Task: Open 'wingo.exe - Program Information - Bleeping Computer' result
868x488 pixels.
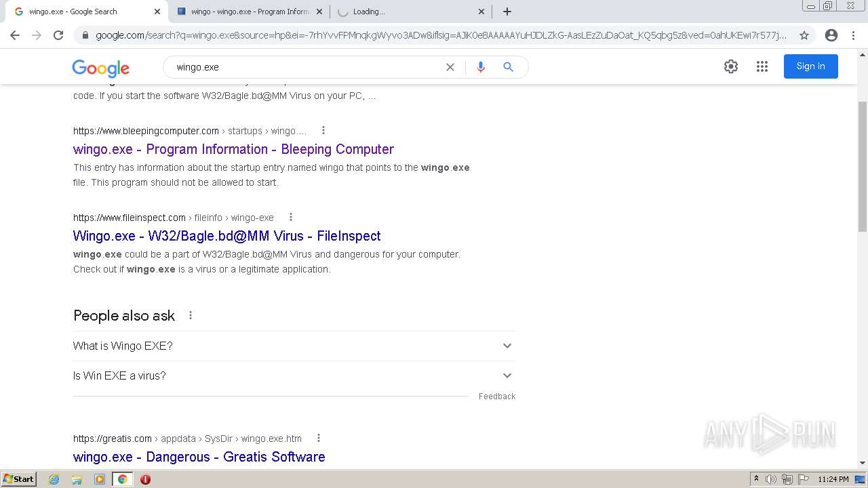Action: [233, 149]
